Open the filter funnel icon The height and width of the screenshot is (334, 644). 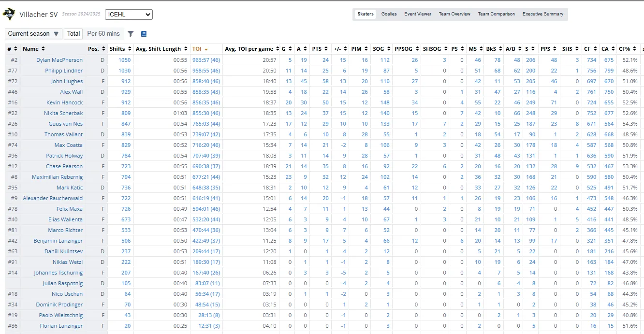coord(131,34)
